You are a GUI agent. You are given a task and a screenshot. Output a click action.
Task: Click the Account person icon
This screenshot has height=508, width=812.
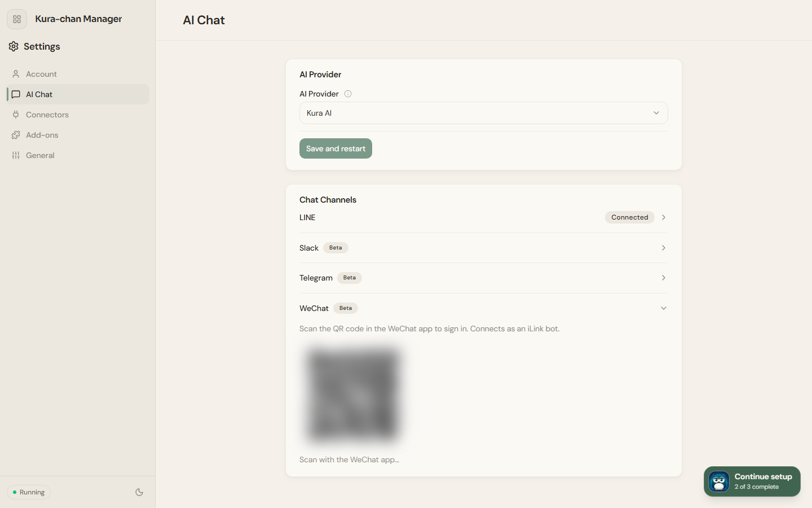click(x=16, y=74)
